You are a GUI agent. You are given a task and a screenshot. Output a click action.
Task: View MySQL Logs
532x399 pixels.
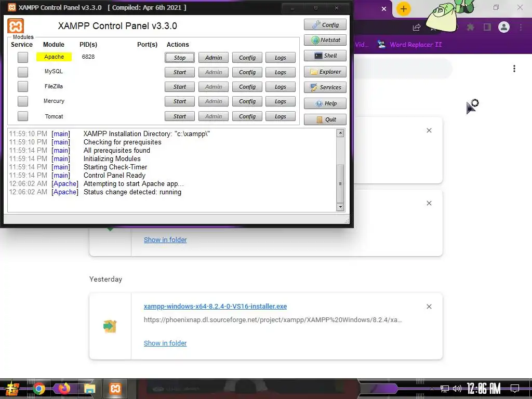(280, 72)
